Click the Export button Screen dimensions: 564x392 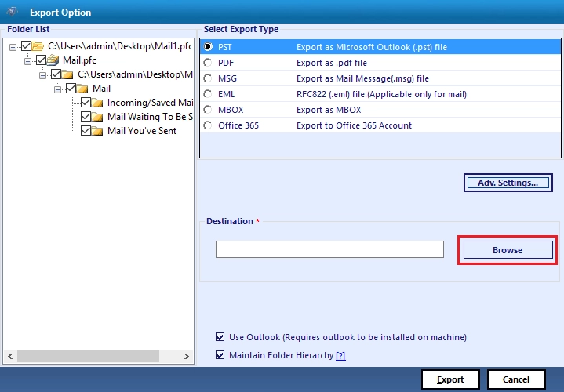450,379
